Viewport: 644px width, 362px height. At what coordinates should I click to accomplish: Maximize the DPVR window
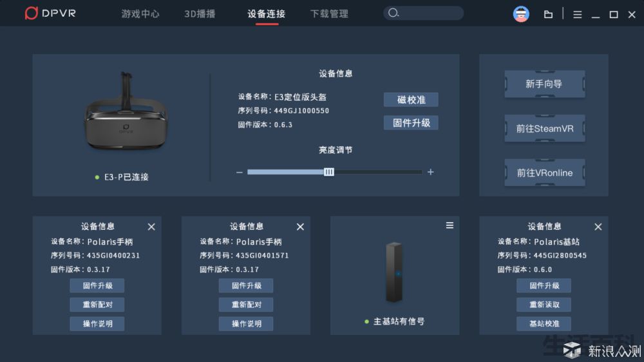pos(614,14)
